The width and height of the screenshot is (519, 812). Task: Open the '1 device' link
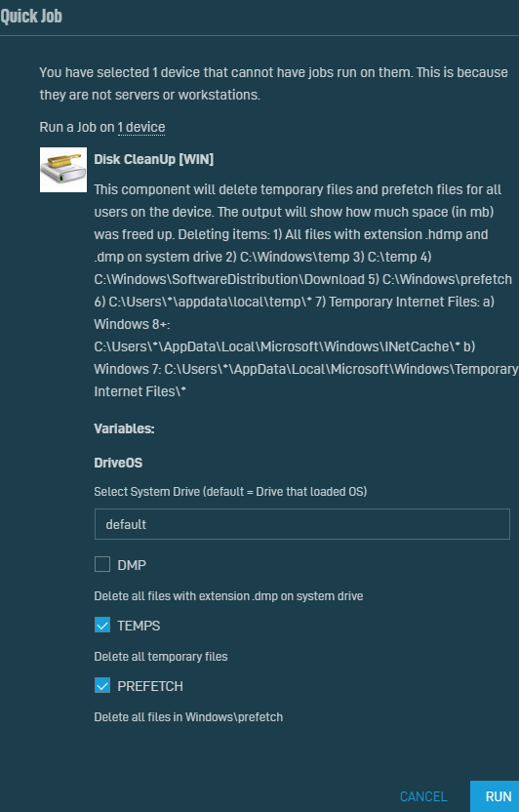pyautogui.click(x=141, y=128)
